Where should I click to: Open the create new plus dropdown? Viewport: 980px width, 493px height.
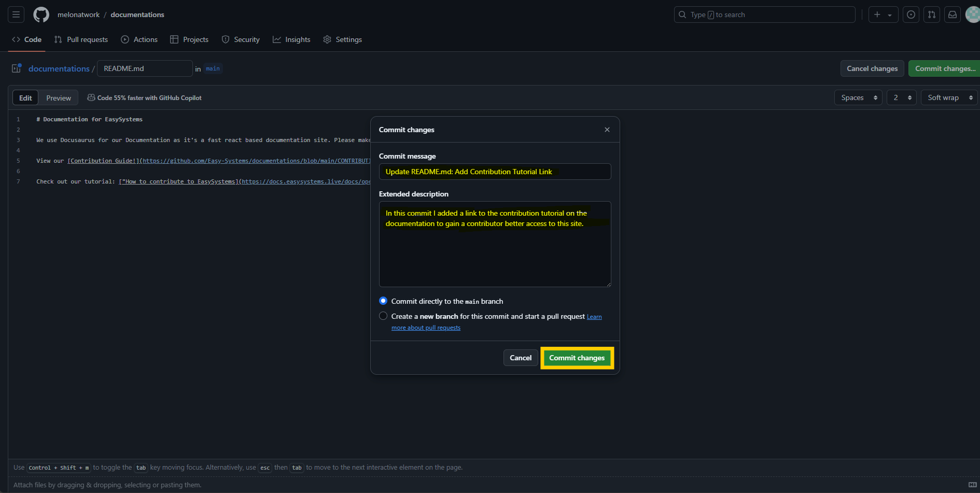click(883, 15)
